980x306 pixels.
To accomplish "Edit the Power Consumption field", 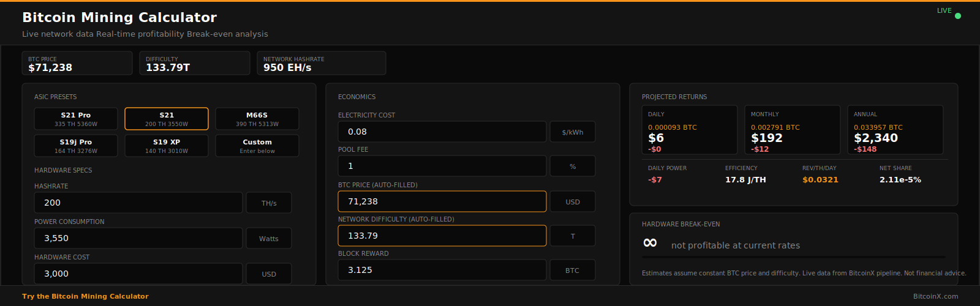I will tap(138, 238).
